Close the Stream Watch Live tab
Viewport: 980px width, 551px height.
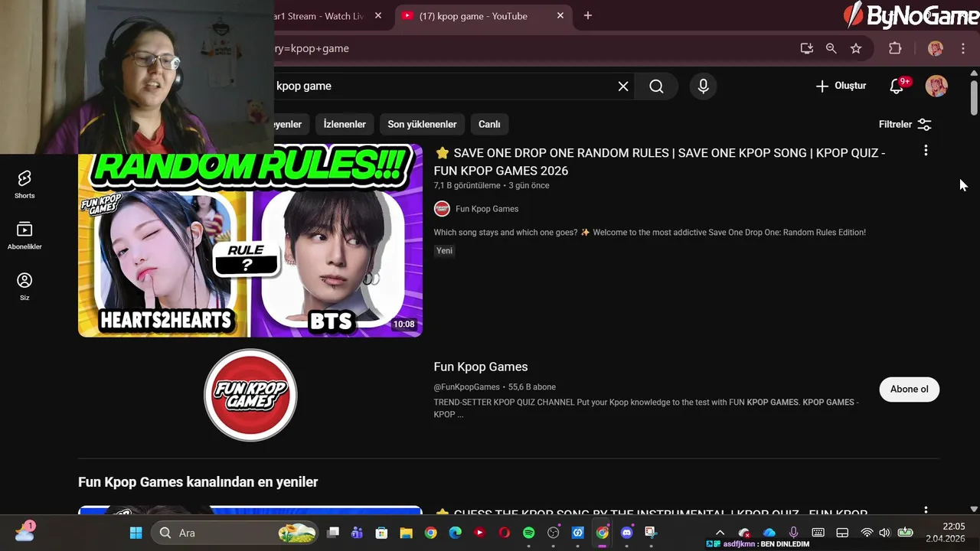pyautogui.click(x=378, y=15)
